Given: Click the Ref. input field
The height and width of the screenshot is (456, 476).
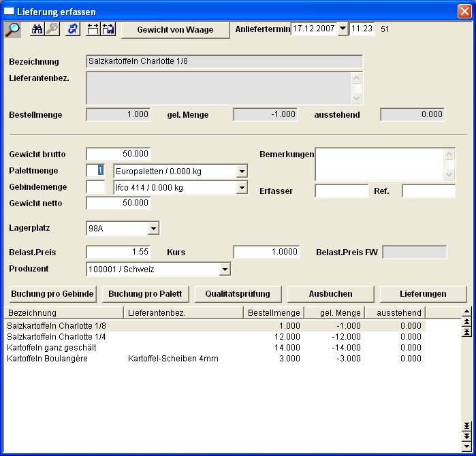Looking at the screenshot, I should (x=428, y=191).
